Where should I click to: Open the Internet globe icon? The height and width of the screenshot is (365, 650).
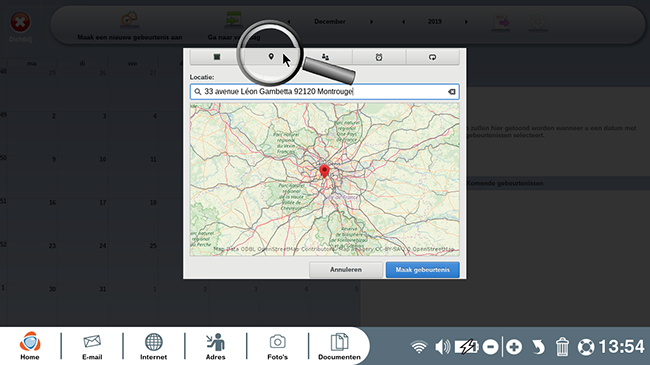pos(153,346)
